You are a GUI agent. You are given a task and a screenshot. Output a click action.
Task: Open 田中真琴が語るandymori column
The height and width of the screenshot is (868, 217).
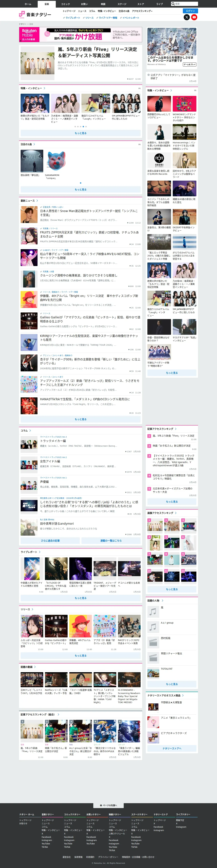click(x=57, y=524)
